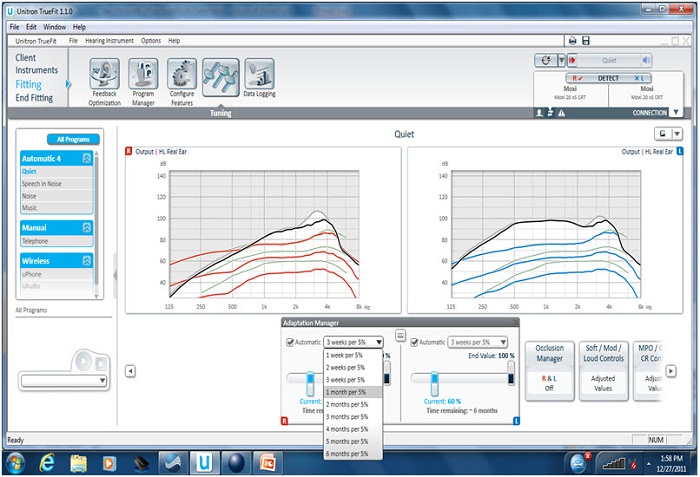Click the save disk icon
Screen dimensions: 700x477
click(x=585, y=40)
